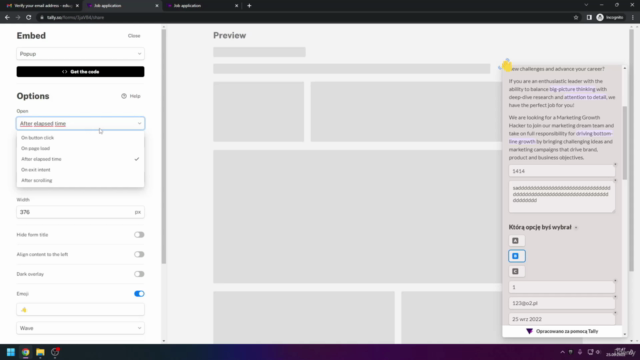
Task: Click the Tally logo in popup footer
Action: coord(529,331)
